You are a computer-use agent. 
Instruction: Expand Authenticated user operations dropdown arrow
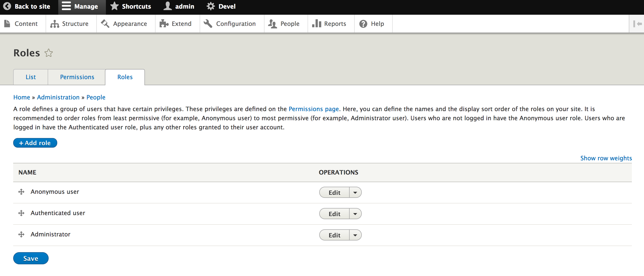tap(355, 214)
